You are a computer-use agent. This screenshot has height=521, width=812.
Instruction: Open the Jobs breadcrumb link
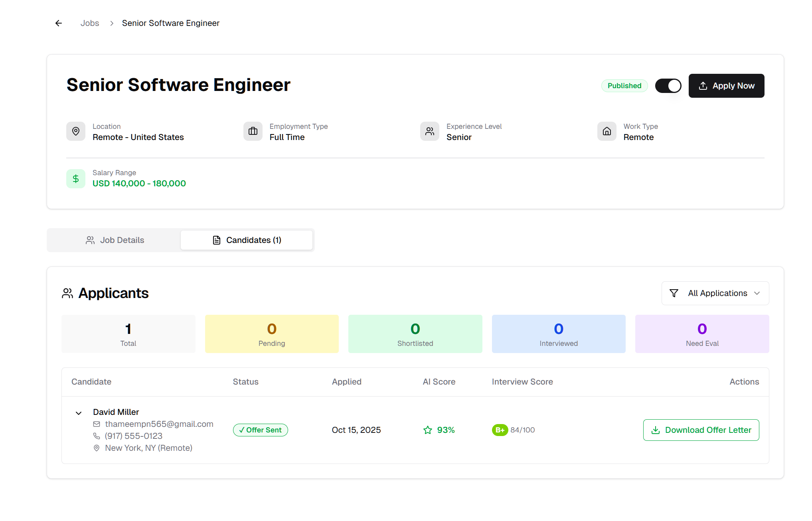90,23
